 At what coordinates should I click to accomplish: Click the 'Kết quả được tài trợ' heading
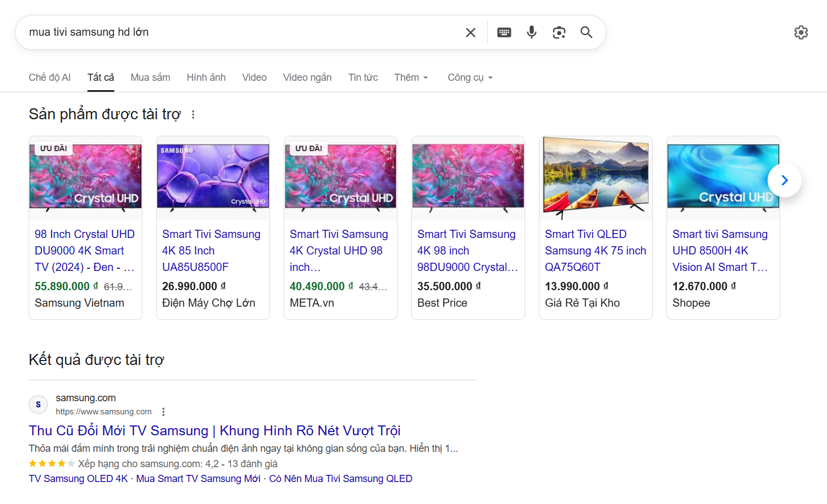(96, 359)
